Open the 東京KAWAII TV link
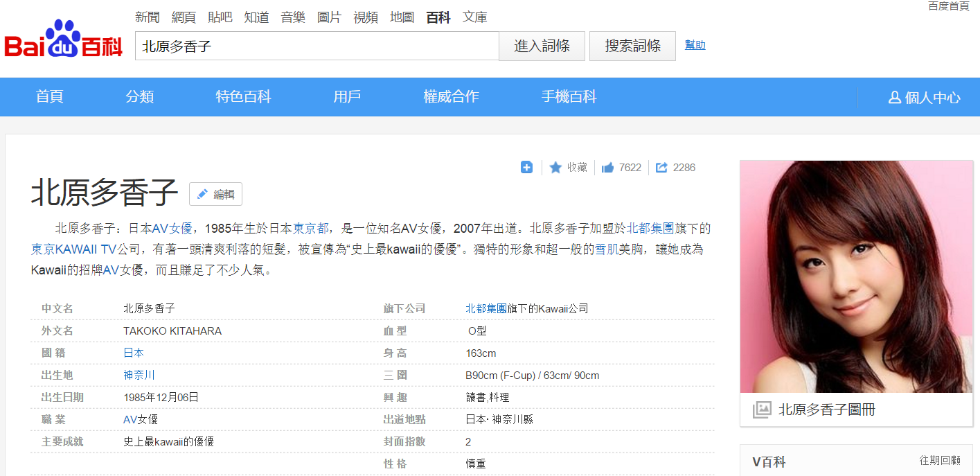The height and width of the screenshot is (476, 980). point(73,249)
